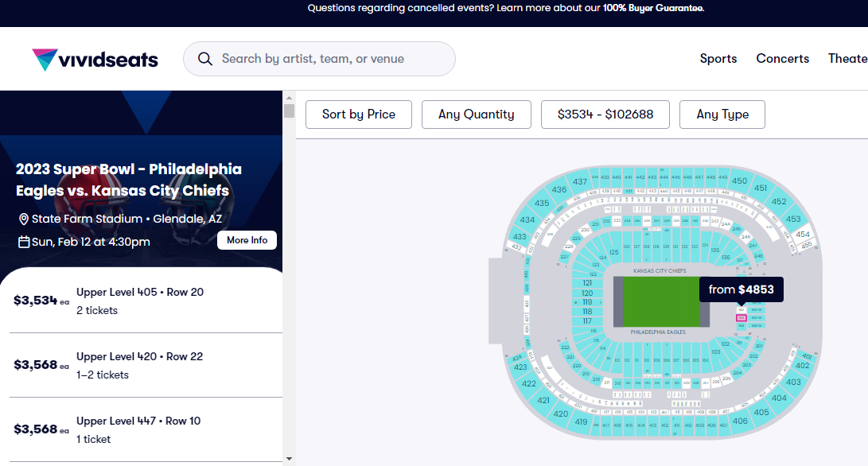Select section 406 on the seating map
Image resolution: width=868 pixels, height=466 pixels.
pos(740,421)
